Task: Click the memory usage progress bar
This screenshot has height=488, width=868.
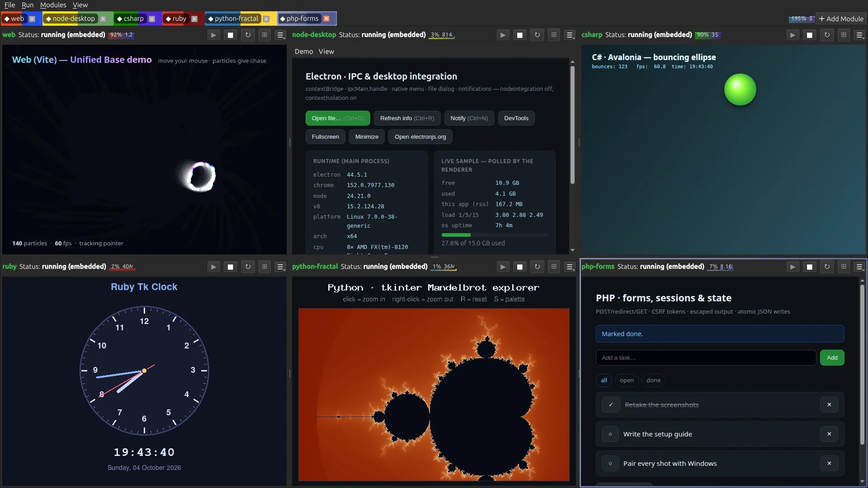Action: tap(494, 235)
